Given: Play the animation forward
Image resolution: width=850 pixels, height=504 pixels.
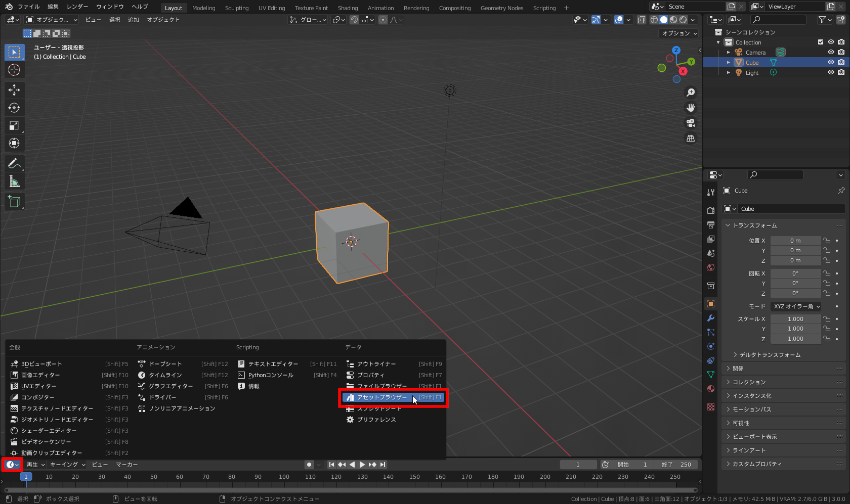Looking at the screenshot, I should tap(362, 465).
